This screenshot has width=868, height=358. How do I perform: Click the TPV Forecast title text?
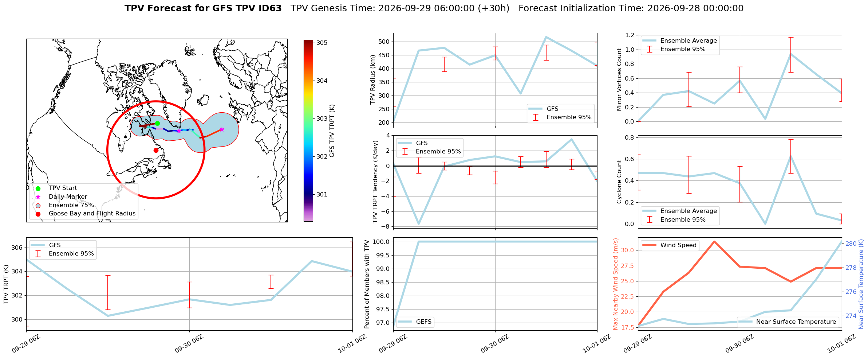click(203, 8)
